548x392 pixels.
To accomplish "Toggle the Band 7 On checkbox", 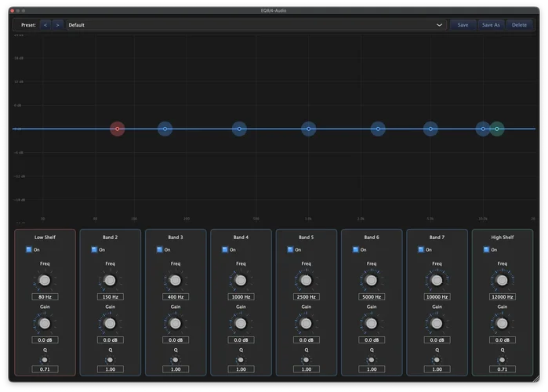I will 421,249.
